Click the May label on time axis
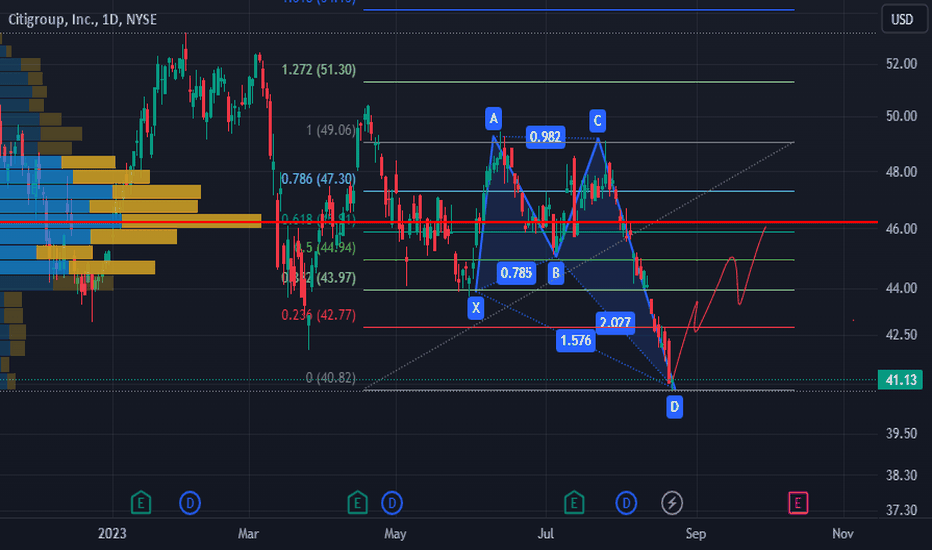The height and width of the screenshot is (550, 932). click(395, 533)
